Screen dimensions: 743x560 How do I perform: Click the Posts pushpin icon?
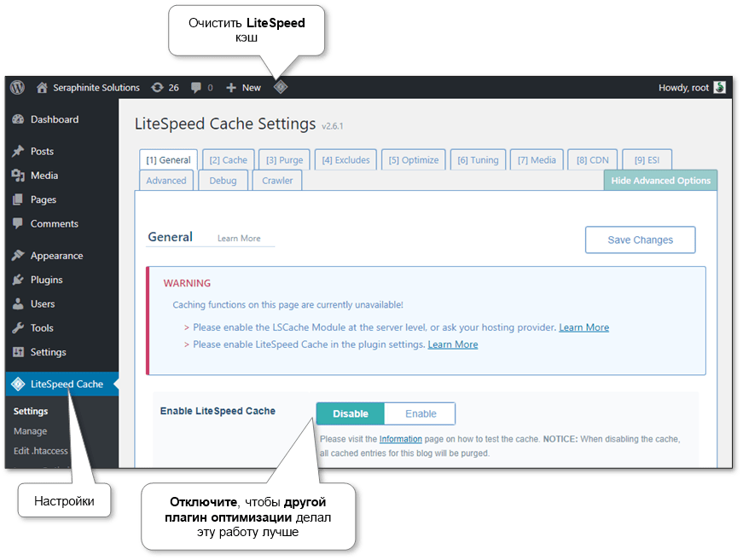[x=18, y=151]
